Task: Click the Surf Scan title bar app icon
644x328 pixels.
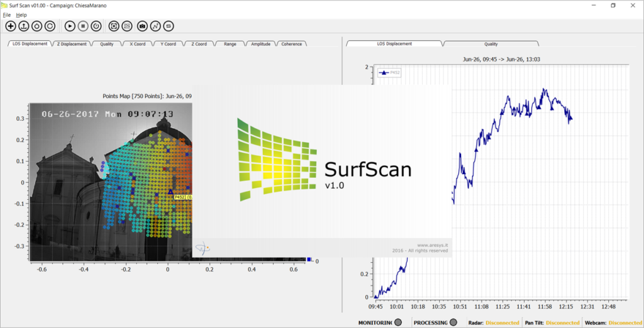Action: pyautogui.click(x=5, y=5)
